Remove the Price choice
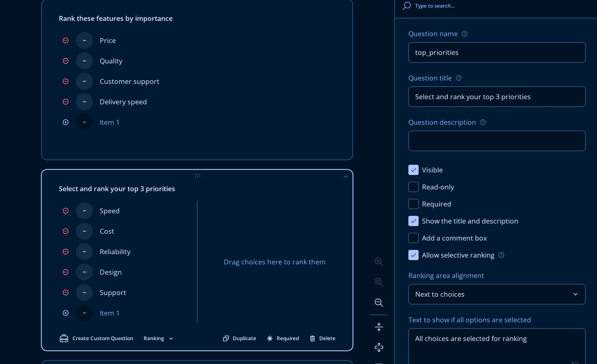Screen dimensions: 597x364 pyautogui.click(x=65, y=40)
